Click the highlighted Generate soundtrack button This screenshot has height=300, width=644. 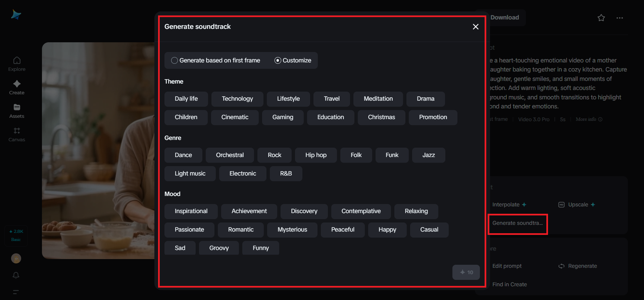pyautogui.click(x=517, y=223)
